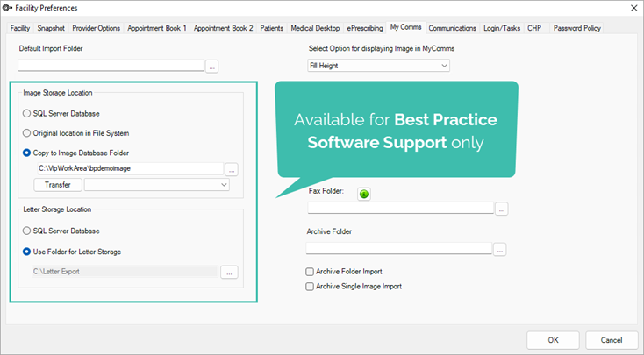Browse for the Fax Folder
Screen dimensions: 644x355
[502, 209]
